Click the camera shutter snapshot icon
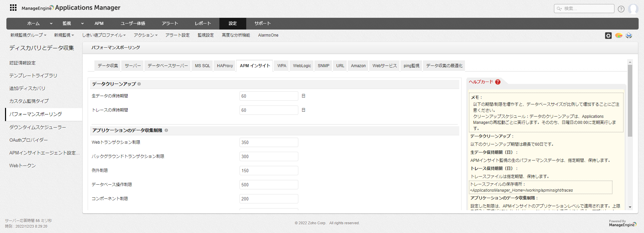 click(608, 36)
